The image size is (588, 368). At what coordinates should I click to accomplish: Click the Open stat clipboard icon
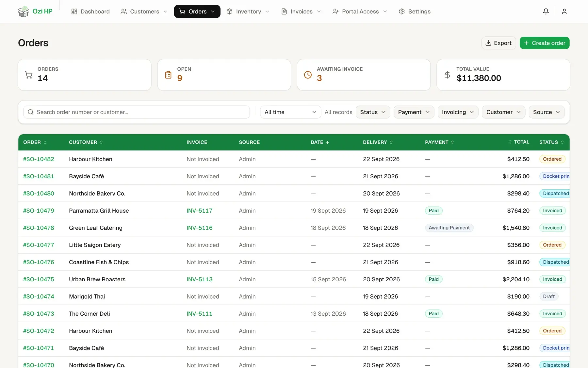coord(168,75)
